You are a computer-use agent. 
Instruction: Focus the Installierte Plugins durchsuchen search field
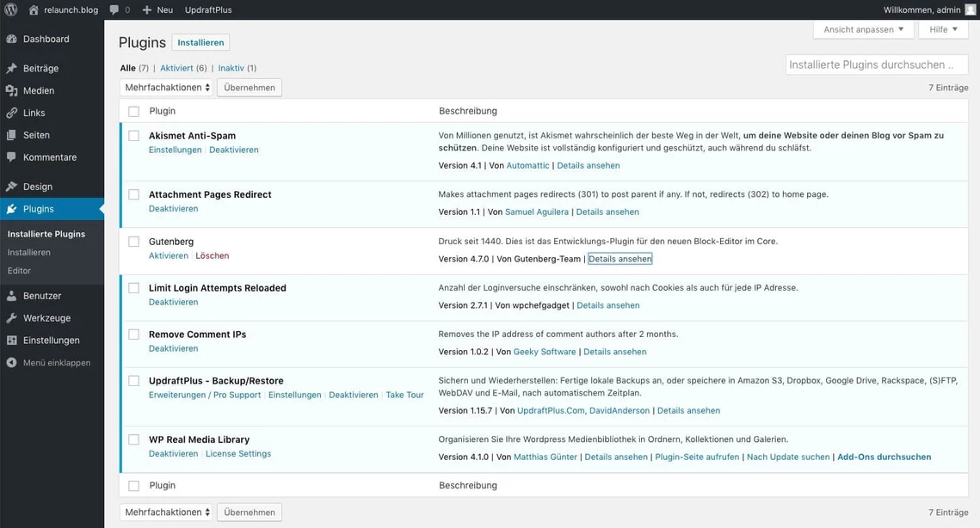pyautogui.click(x=876, y=64)
